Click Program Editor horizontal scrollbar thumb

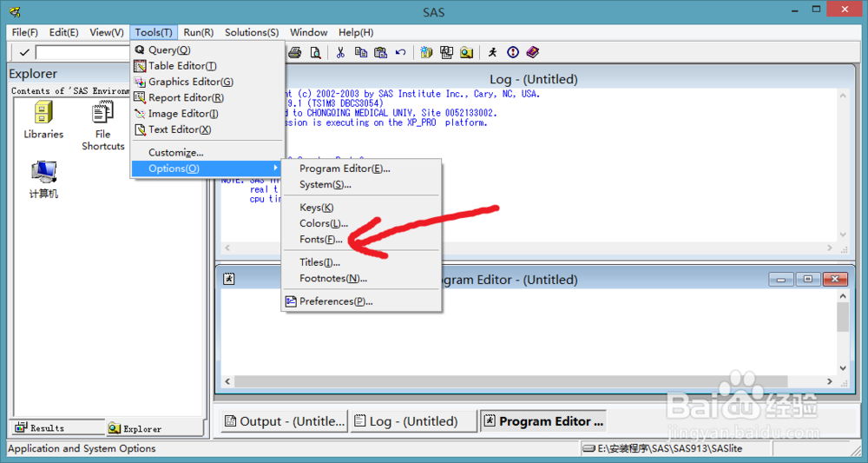pyautogui.click(x=510, y=381)
